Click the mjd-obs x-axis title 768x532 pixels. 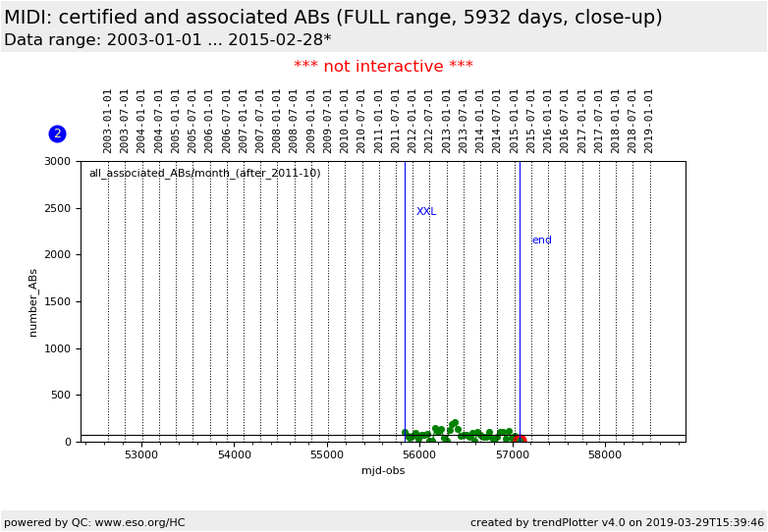(382, 471)
